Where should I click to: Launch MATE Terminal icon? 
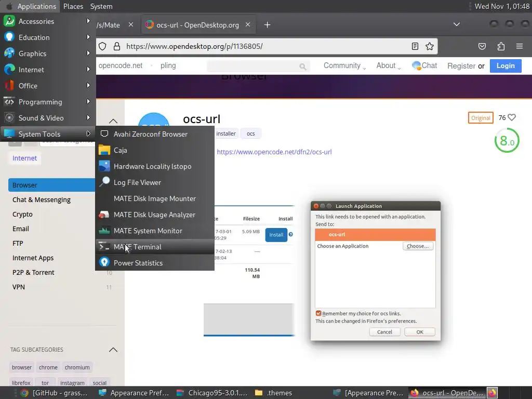coord(104,247)
